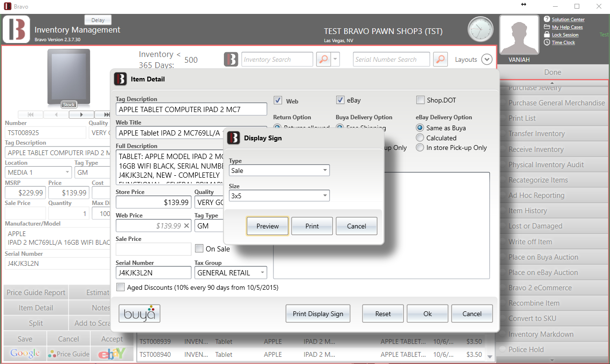This screenshot has height=364, width=610.
Task: Click the Delay button
Action: pos(98,20)
